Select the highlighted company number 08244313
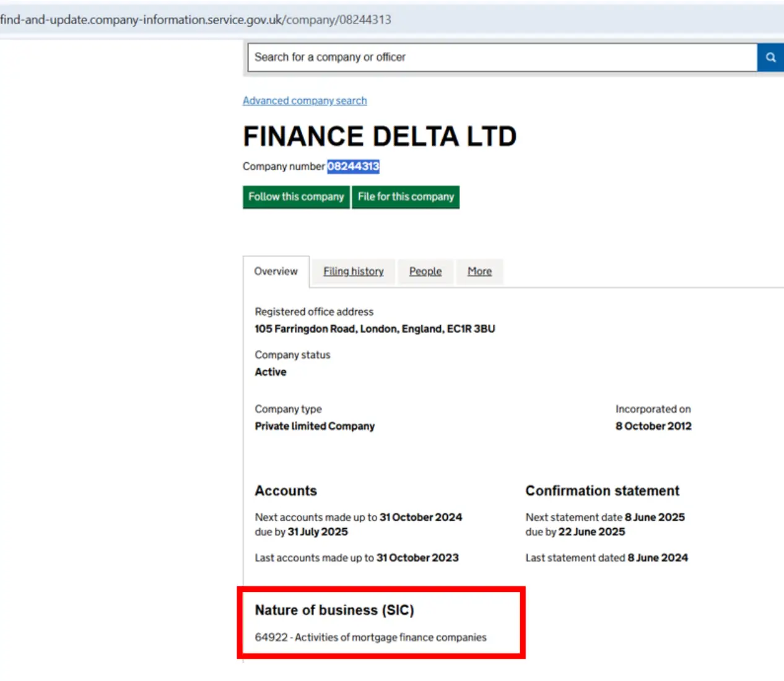Screen dimensions: 784x681 pos(354,166)
